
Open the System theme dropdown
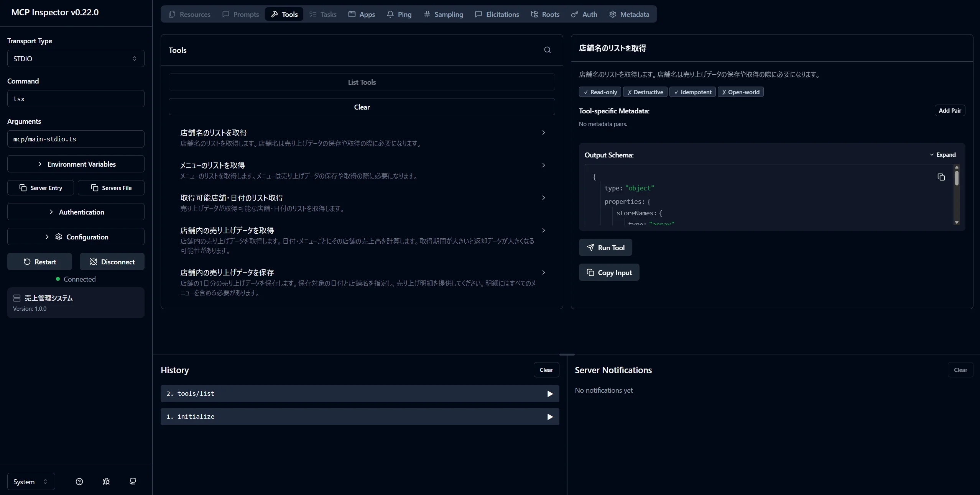(31, 482)
